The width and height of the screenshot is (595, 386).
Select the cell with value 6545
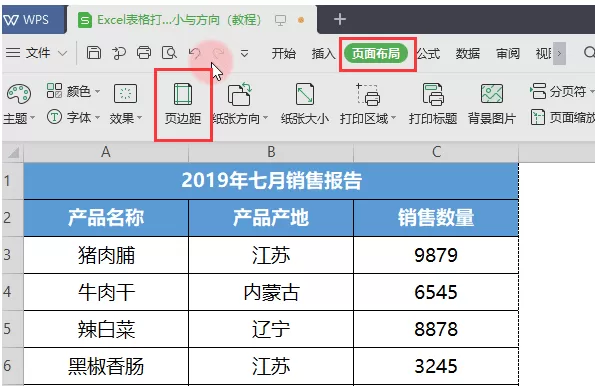[x=436, y=291]
